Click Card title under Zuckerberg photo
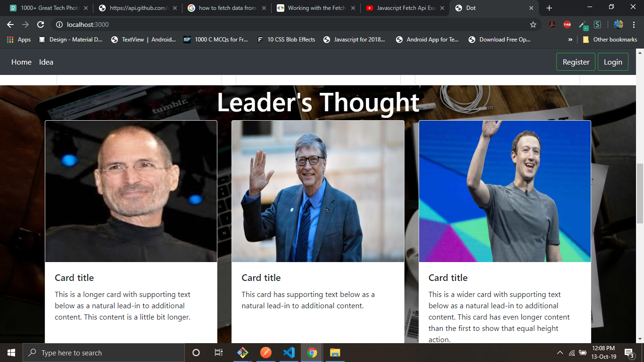 click(x=448, y=278)
